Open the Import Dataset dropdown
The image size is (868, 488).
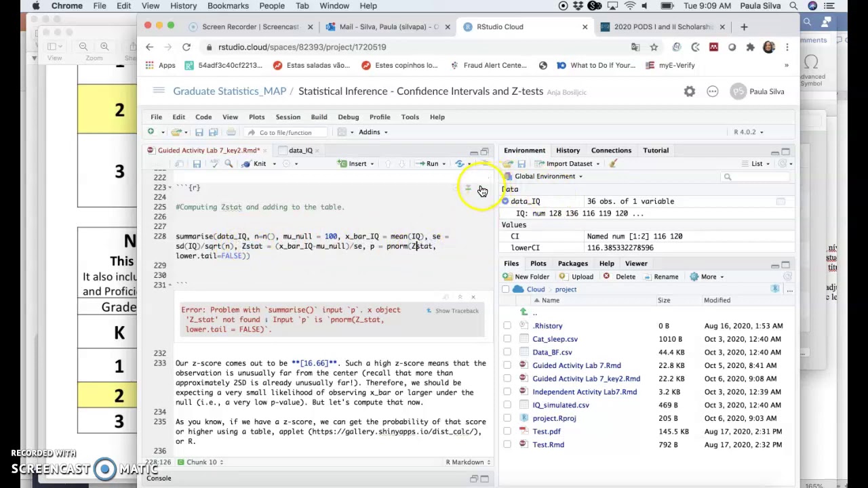tap(568, 163)
